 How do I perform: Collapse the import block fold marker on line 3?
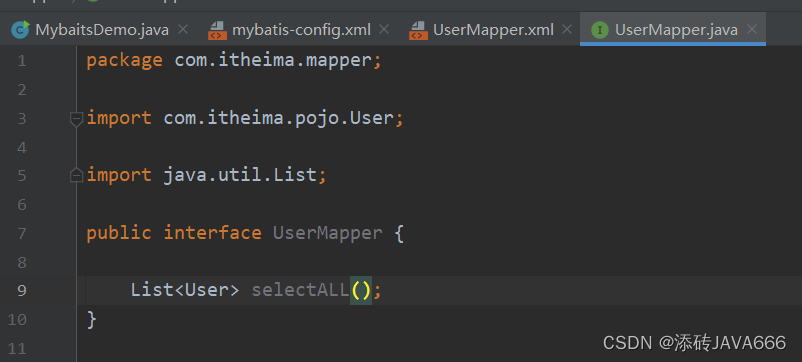(76, 120)
